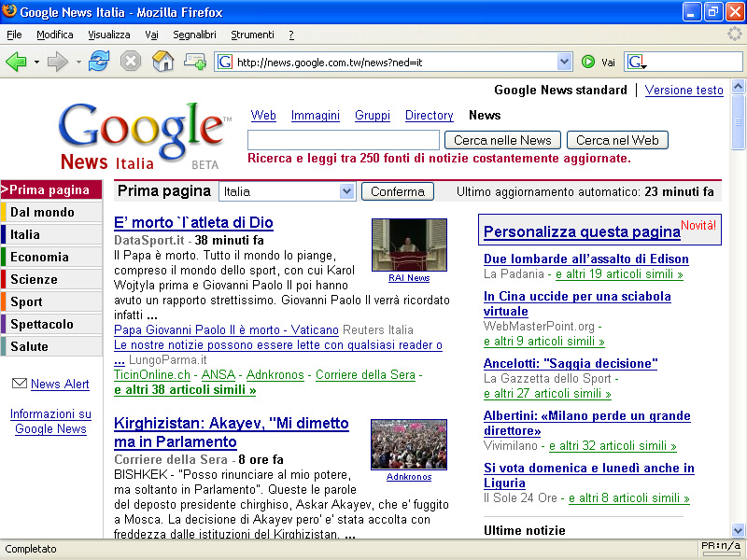The width and height of the screenshot is (747, 560).
Task: Open the Strumenti menu
Action: (x=252, y=35)
